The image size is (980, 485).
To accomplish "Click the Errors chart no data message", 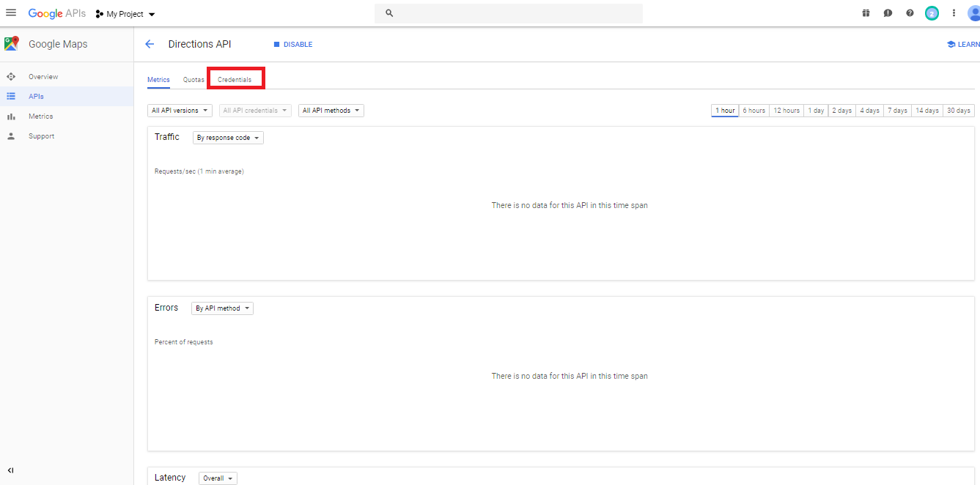I will coord(570,376).
